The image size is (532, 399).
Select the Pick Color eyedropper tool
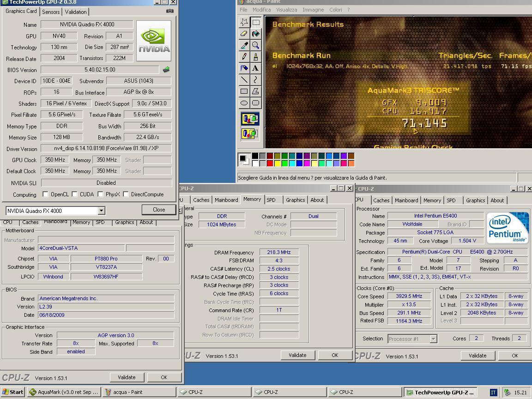244,45
